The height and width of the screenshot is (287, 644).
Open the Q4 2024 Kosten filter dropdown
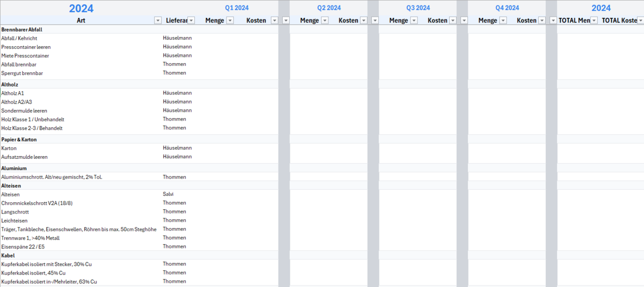point(541,20)
